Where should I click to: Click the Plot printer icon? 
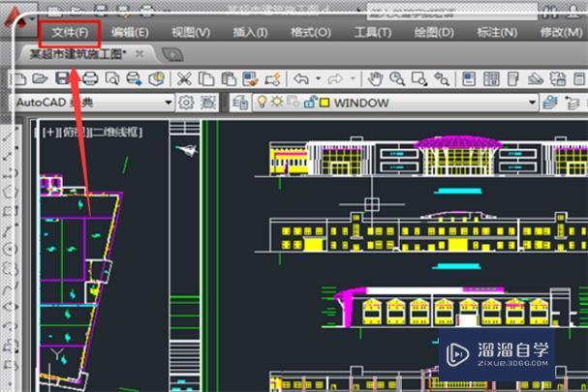[x=90, y=78]
